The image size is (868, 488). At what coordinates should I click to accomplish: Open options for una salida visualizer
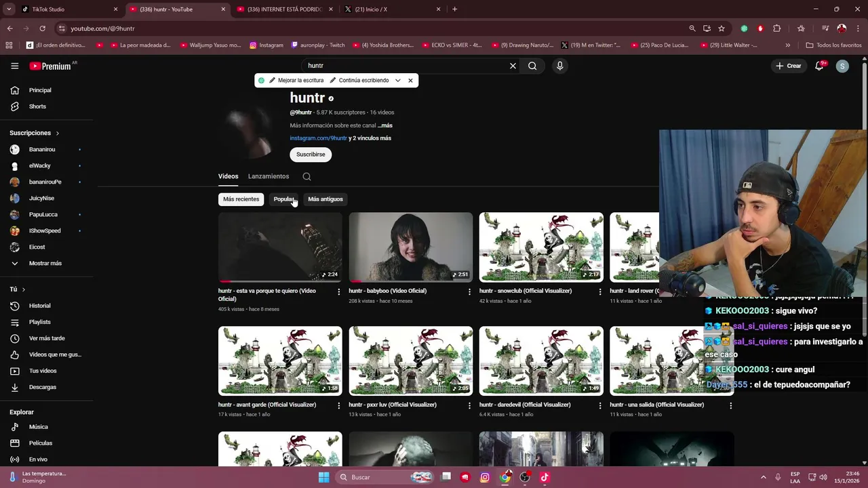(x=730, y=405)
